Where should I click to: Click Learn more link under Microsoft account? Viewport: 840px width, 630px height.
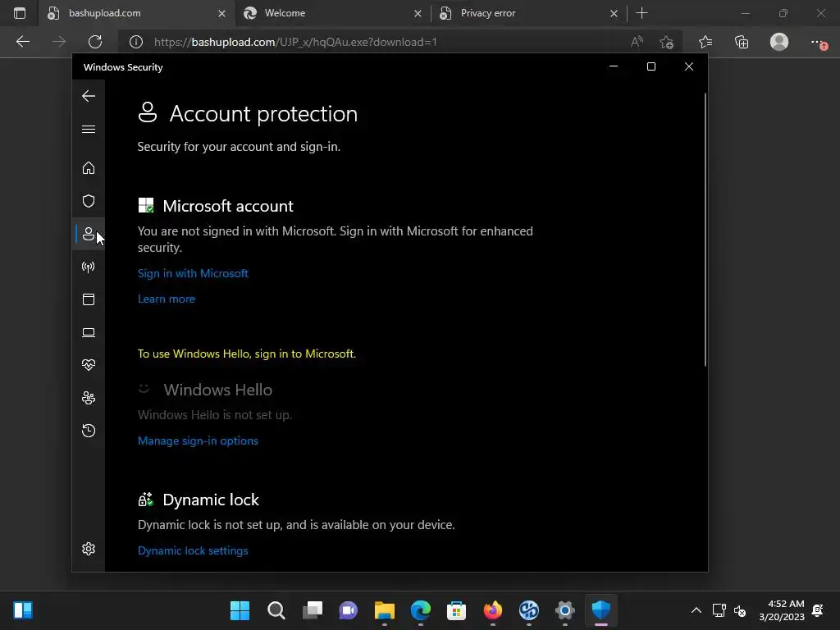coord(166,299)
